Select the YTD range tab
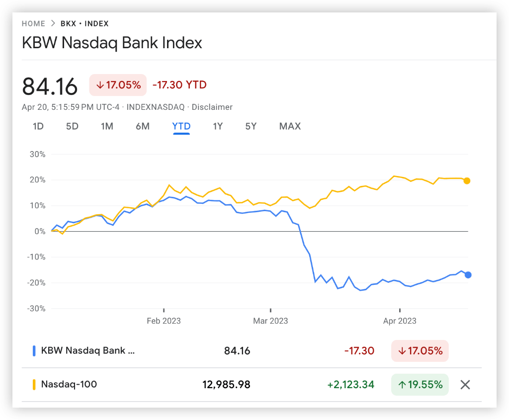 coord(181,126)
